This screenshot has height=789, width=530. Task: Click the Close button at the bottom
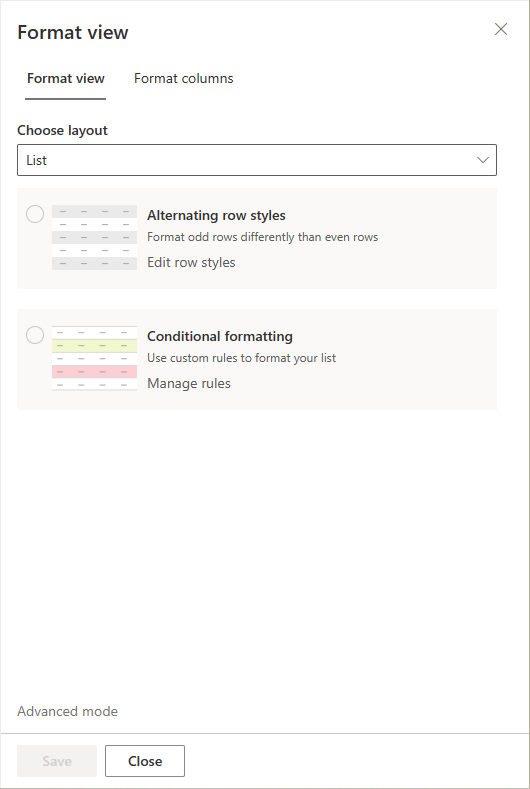click(145, 761)
